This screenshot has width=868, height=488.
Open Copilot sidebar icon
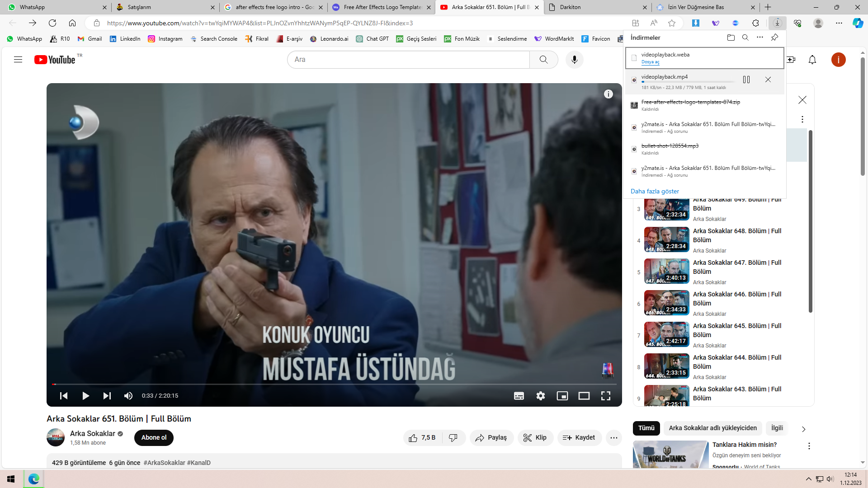click(x=858, y=23)
